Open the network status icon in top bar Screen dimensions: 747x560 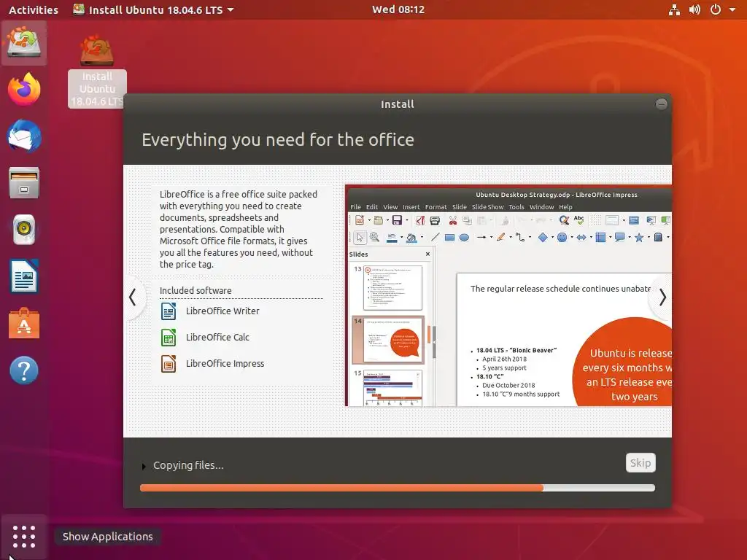(x=674, y=9)
